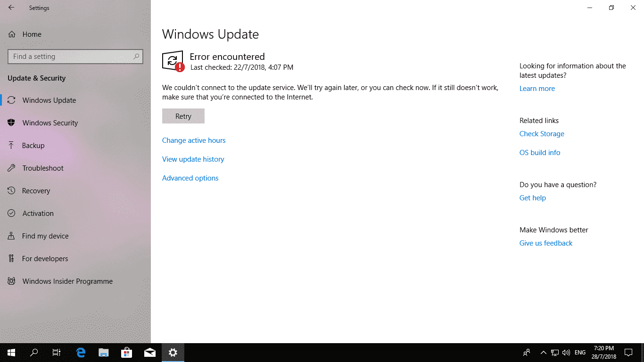
Task: Click the back arrow in Settings
Action: [x=11, y=8]
